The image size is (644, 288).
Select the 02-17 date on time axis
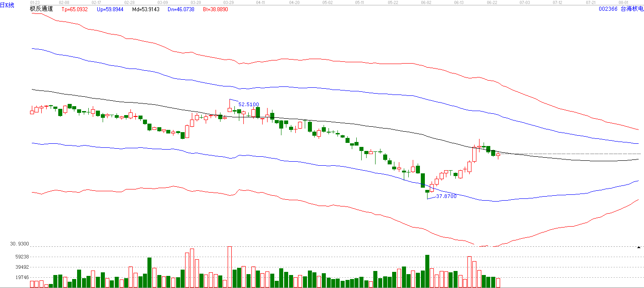[x=97, y=2]
